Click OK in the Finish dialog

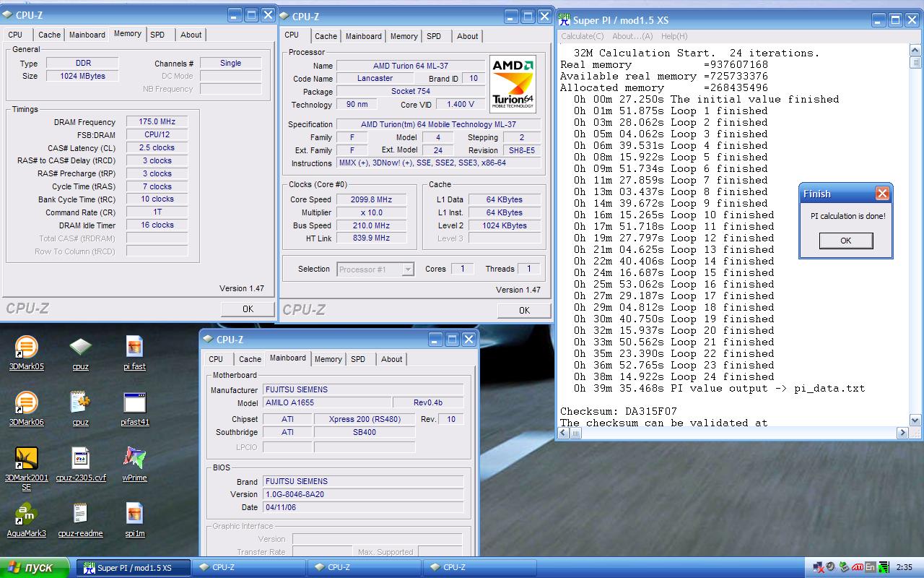[846, 241]
